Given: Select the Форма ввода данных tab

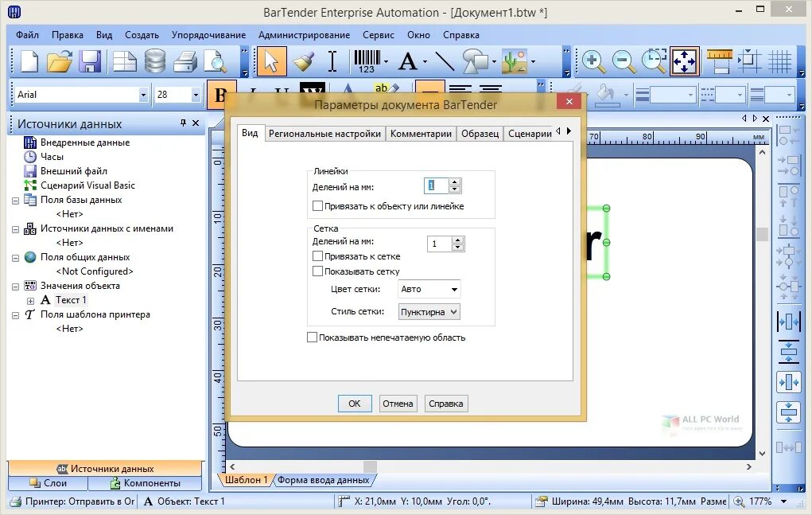Looking at the screenshot, I should pyautogui.click(x=323, y=480).
